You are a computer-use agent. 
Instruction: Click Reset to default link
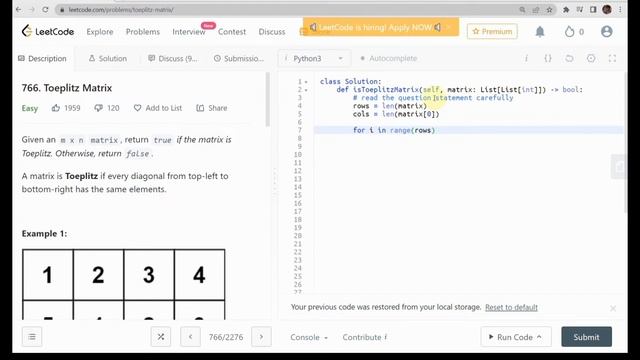[511, 307]
